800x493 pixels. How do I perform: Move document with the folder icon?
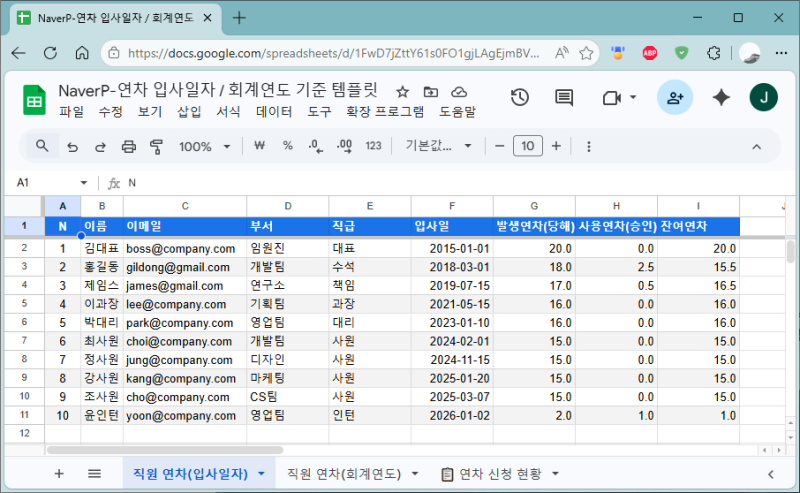[431, 92]
